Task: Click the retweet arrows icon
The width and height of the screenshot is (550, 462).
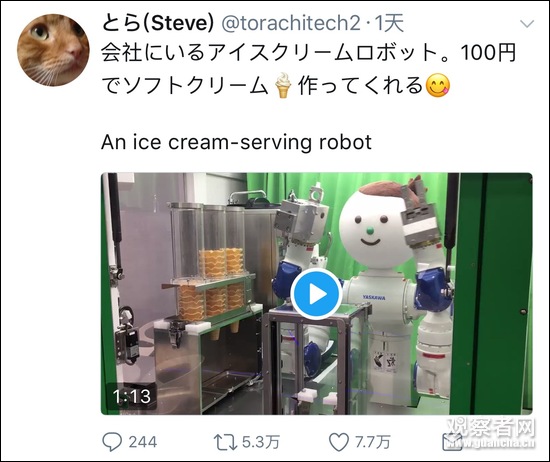Action: (x=226, y=442)
